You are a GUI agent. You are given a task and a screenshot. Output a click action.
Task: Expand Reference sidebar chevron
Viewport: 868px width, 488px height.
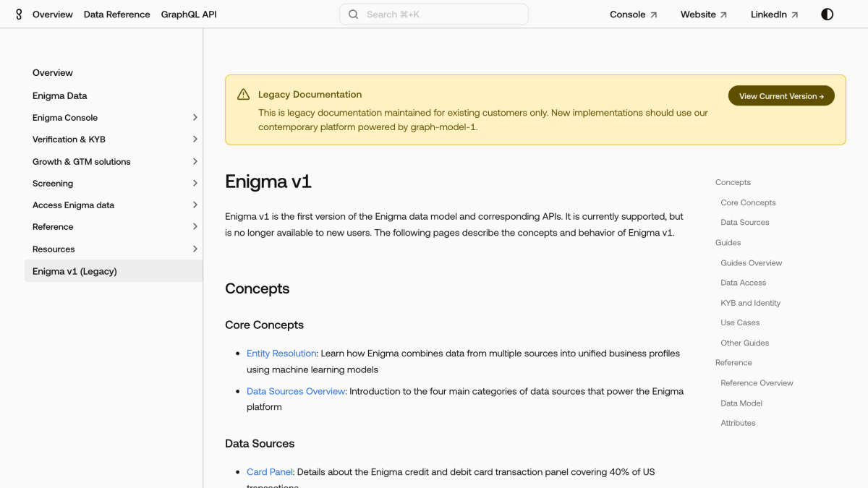click(195, 226)
